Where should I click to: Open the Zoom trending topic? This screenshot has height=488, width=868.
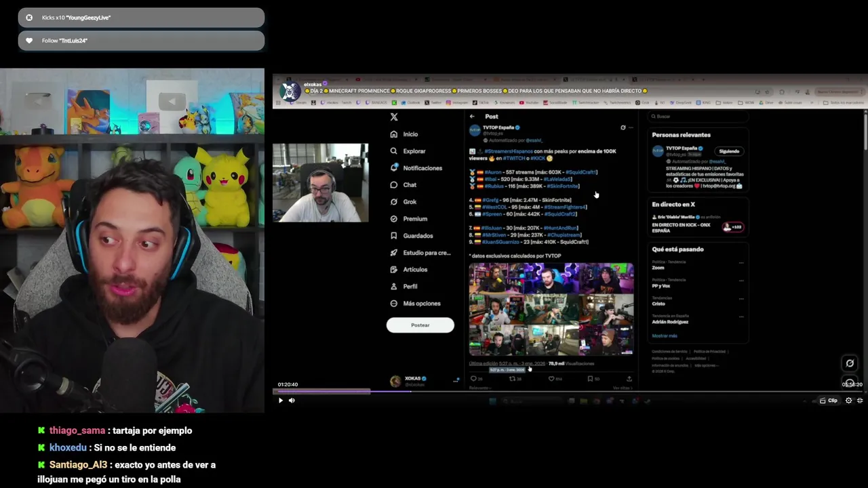click(698, 265)
